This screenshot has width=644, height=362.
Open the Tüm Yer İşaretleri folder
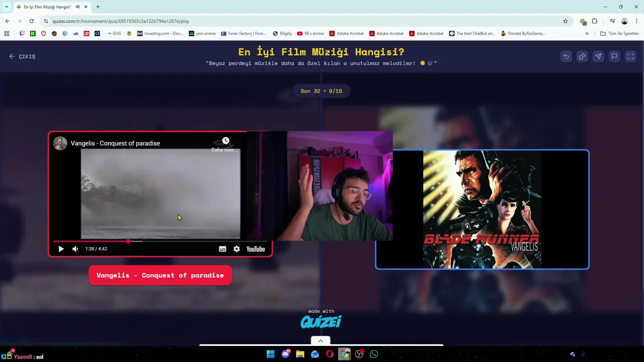pos(620,34)
